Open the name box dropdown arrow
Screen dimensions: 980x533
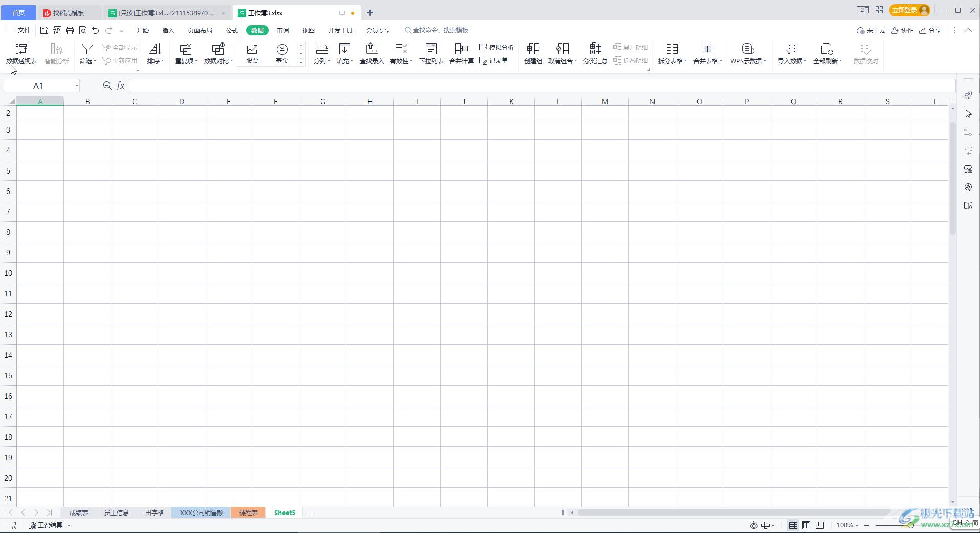pyautogui.click(x=77, y=86)
